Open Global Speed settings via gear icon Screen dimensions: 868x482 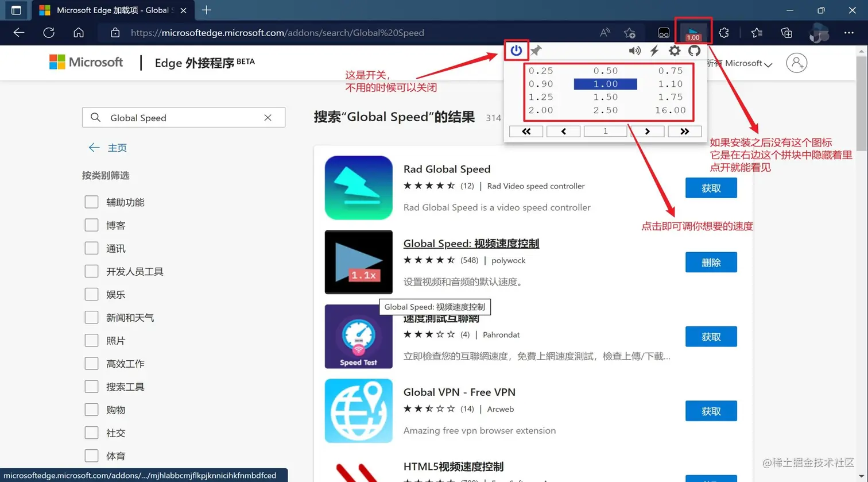coord(674,51)
